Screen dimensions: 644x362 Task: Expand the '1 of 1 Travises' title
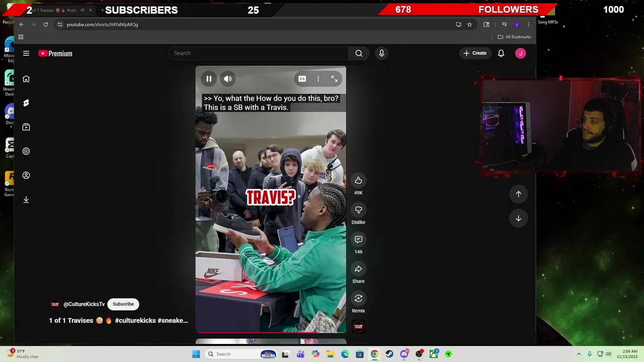(x=118, y=321)
